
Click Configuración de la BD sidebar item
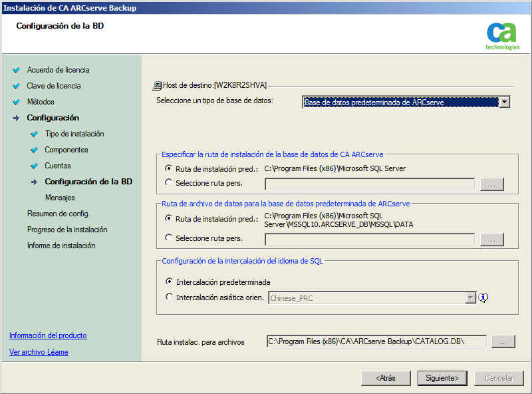tap(88, 182)
